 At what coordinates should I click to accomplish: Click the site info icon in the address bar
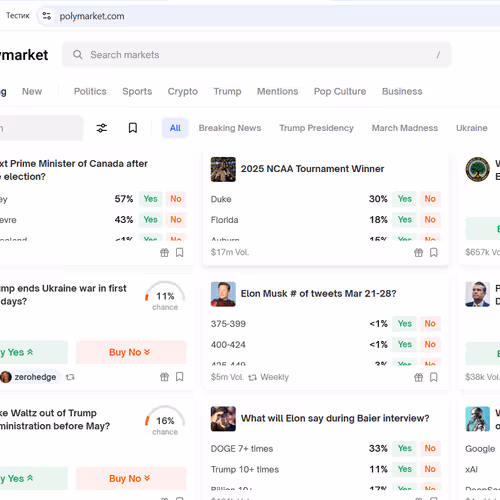[46, 16]
